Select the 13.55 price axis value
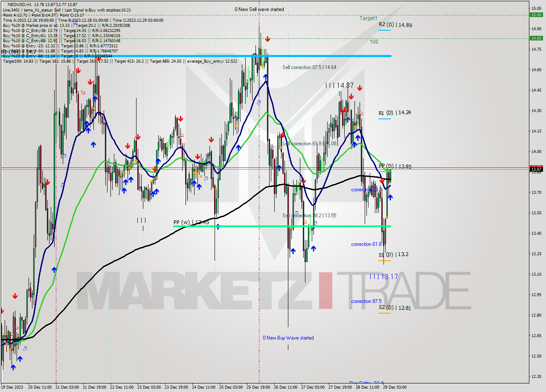This screenshot has height=392, width=546. click(536, 213)
